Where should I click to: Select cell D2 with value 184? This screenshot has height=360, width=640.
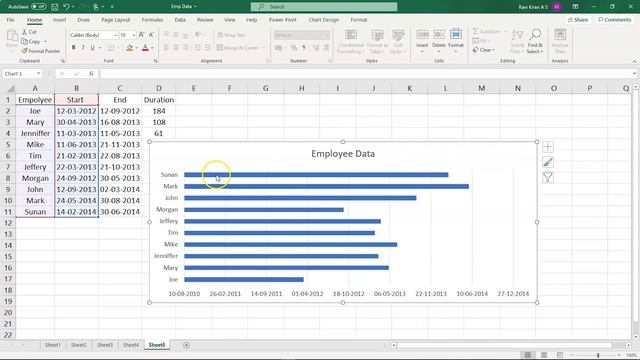tap(159, 111)
